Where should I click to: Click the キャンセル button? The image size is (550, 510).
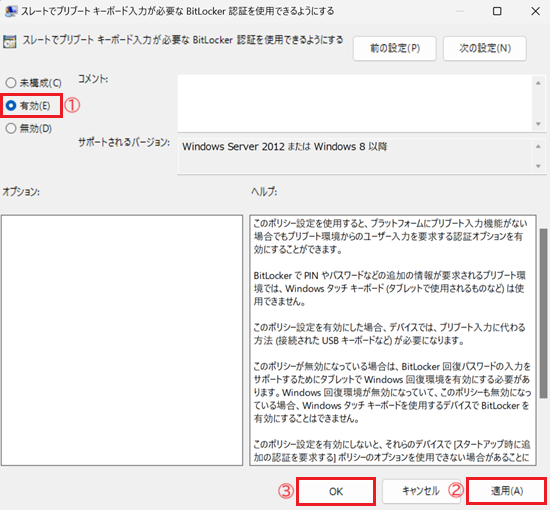[420, 491]
